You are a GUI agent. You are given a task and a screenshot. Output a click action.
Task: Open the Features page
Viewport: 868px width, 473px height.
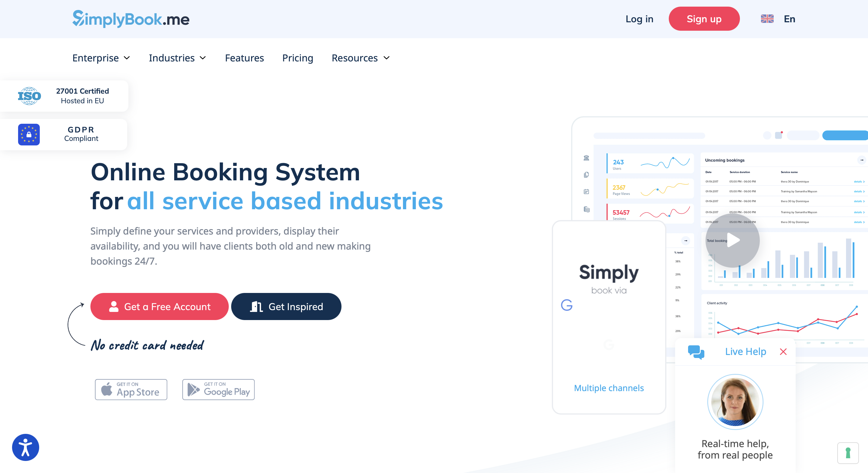click(x=244, y=58)
